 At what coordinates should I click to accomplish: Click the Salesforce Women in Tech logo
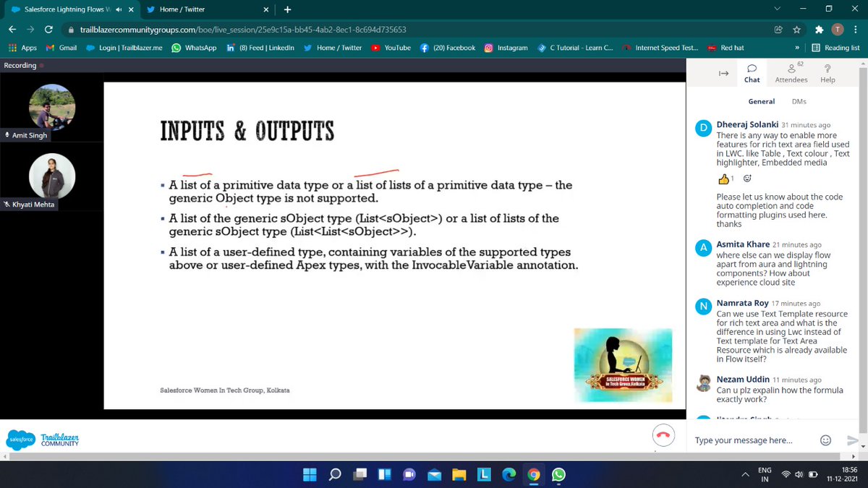click(x=623, y=364)
